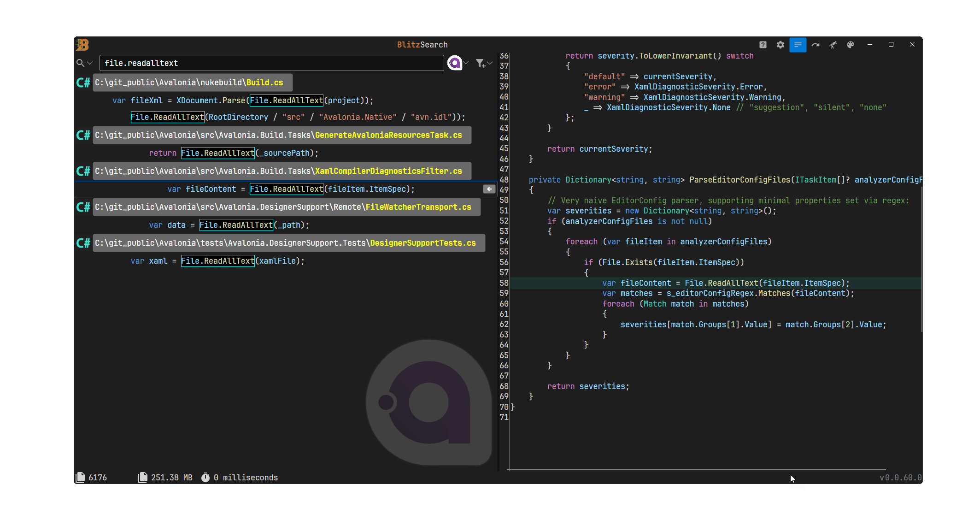This screenshot has width=980, height=526.
Task: Close the BlitzSearch window
Action: coord(912,45)
